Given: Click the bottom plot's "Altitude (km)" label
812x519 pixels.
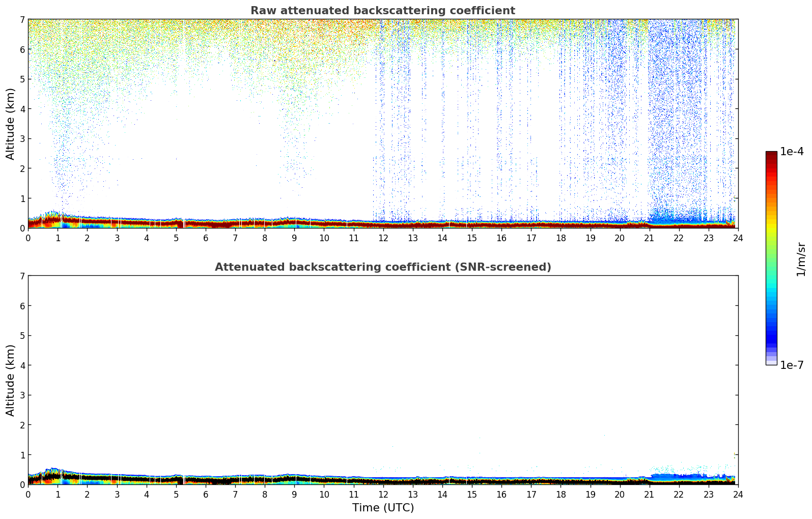Looking at the screenshot, I should pos(11,380).
